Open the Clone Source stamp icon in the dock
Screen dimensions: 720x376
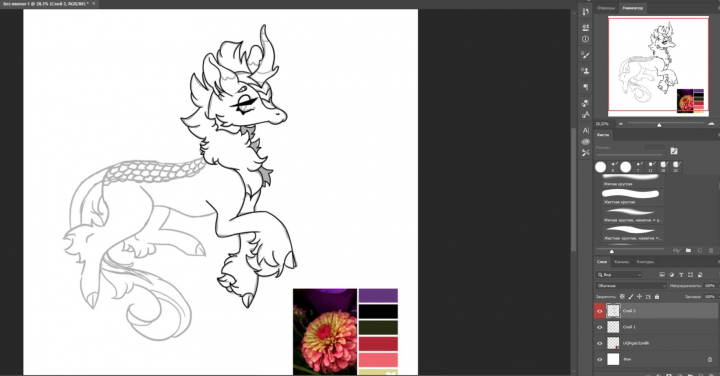pos(585,71)
